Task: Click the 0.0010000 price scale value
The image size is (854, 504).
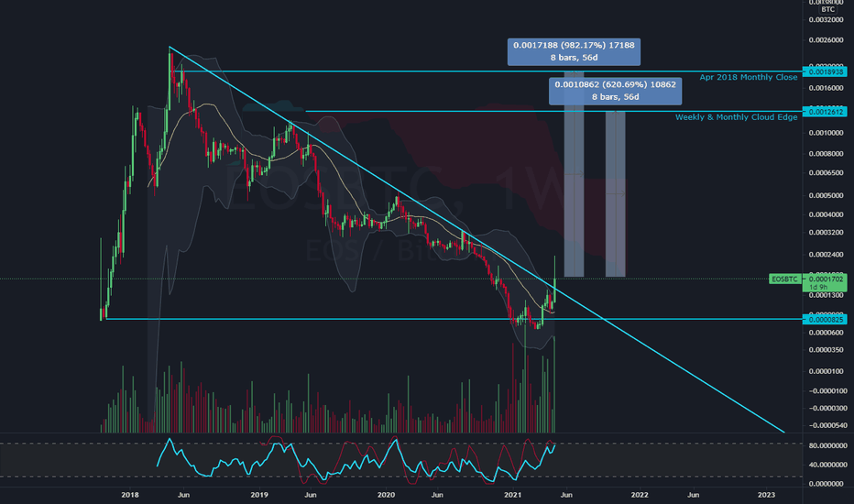Action: point(827,133)
